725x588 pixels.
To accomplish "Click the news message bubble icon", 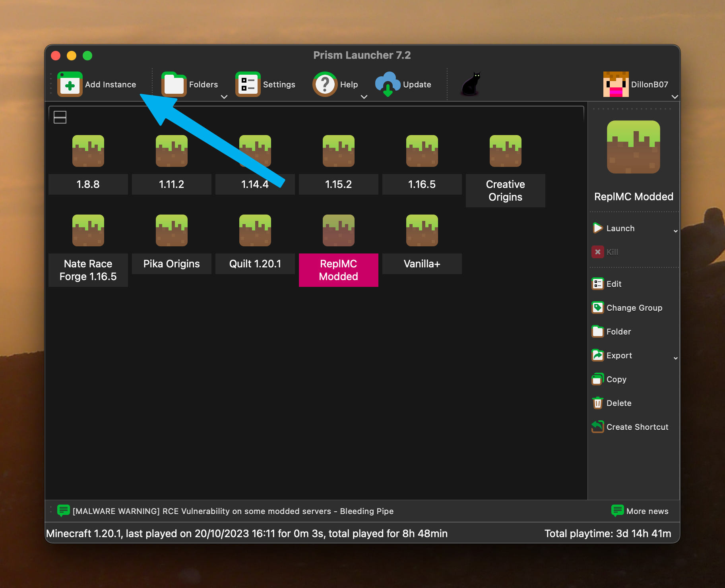I will [x=64, y=511].
